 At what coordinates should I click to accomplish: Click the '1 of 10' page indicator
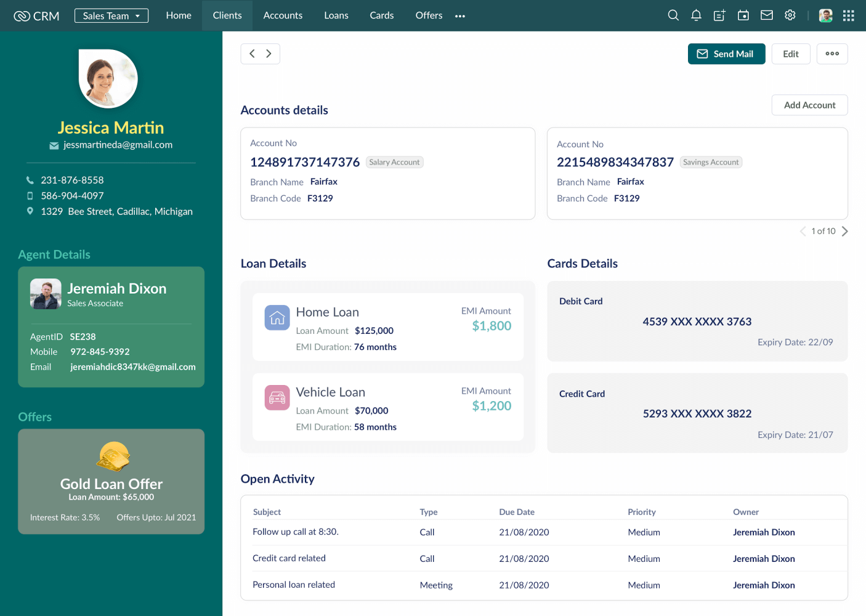click(824, 231)
